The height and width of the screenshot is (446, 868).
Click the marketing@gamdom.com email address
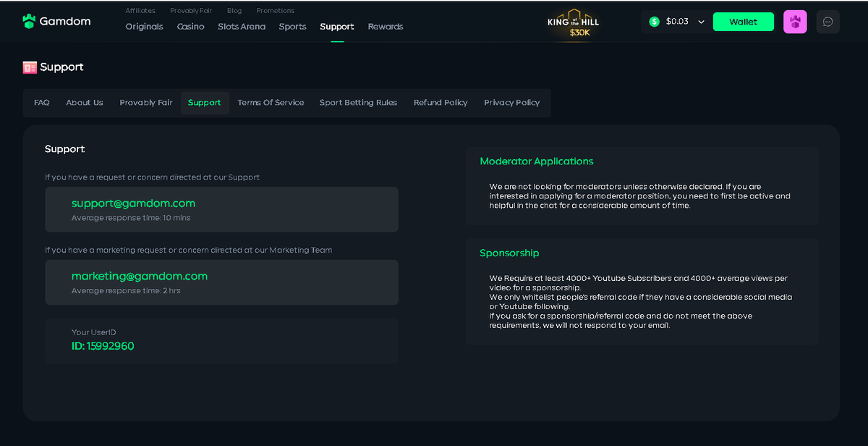(140, 277)
